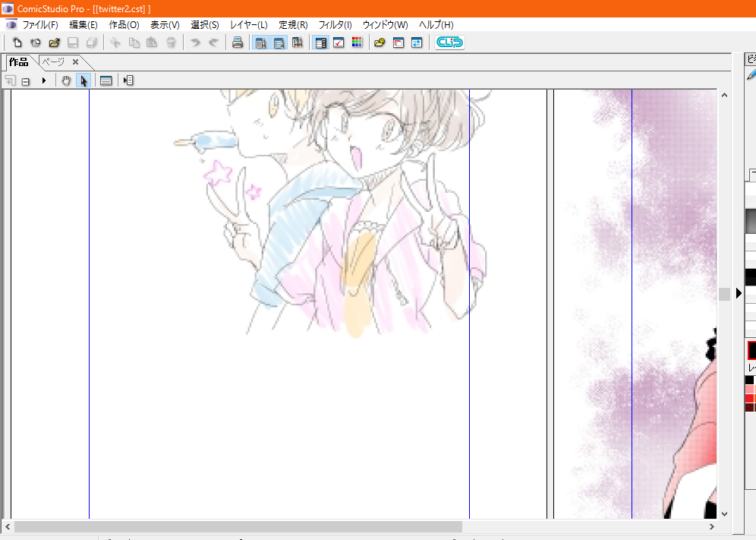Click the cut scissors icon

(115, 43)
